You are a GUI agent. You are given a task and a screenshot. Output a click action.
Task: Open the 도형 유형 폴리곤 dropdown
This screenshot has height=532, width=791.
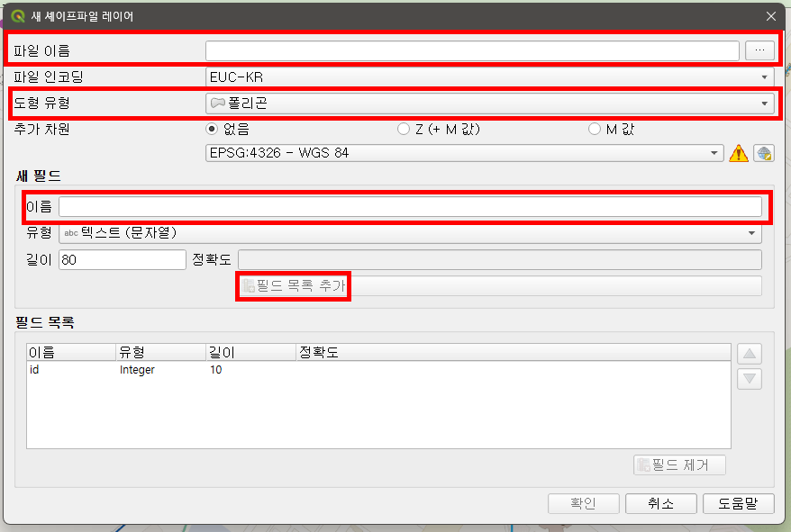point(489,104)
